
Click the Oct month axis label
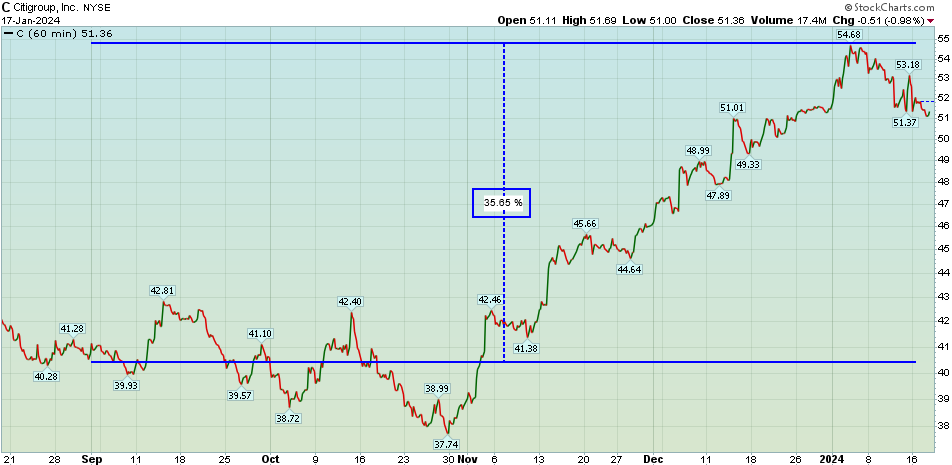point(271,459)
